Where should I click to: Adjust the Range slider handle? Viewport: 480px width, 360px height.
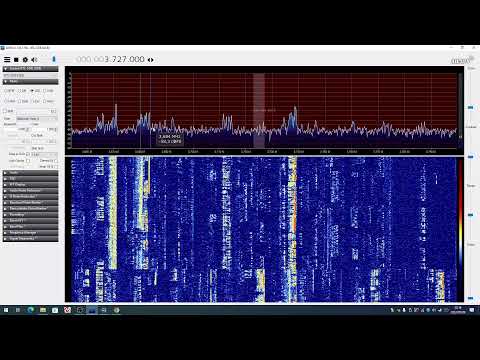(470, 215)
